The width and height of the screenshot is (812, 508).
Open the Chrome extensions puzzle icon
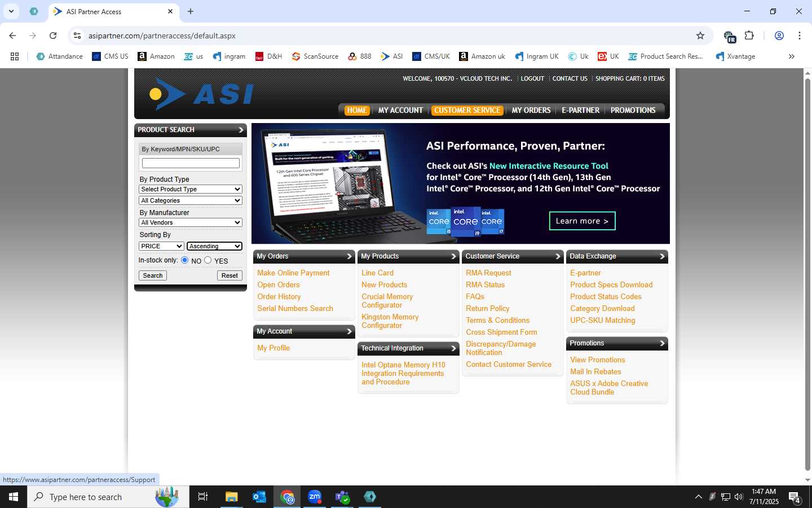[x=749, y=36]
